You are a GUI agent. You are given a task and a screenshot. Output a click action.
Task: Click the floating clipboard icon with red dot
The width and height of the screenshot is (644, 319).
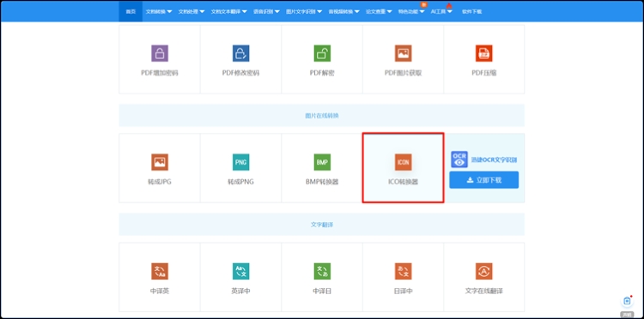pyautogui.click(x=627, y=300)
